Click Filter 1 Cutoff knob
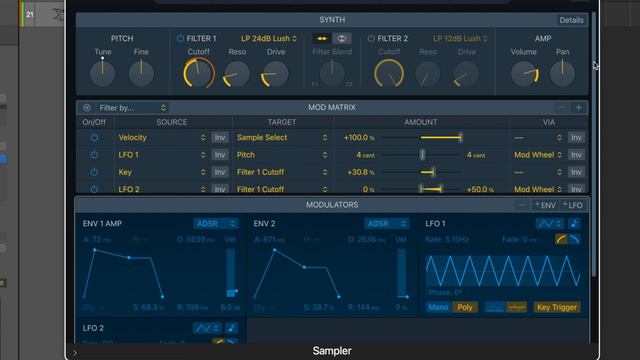Image resolution: width=640 pixels, height=360 pixels. coord(199,73)
